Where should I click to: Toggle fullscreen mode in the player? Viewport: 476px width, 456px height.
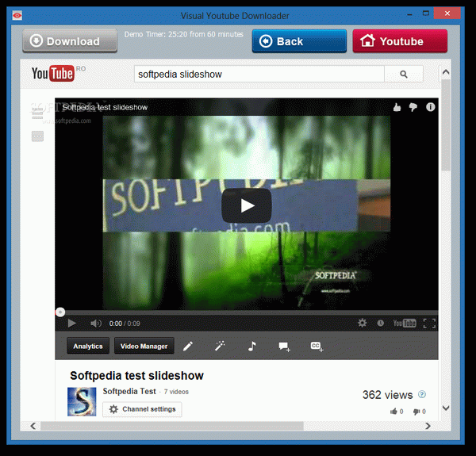tap(429, 324)
